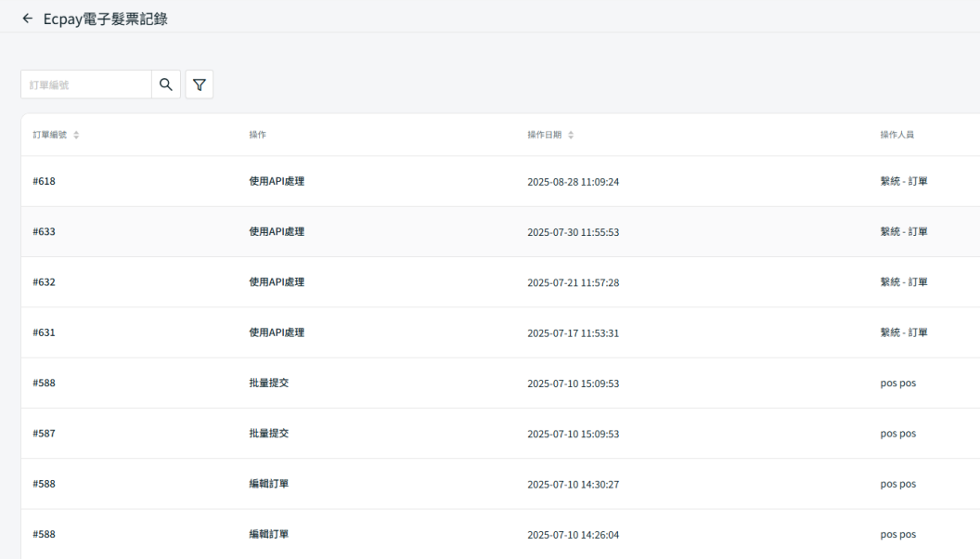
Task: Sort by 操作日期 using its sort arrows
Action: point(571,136)
